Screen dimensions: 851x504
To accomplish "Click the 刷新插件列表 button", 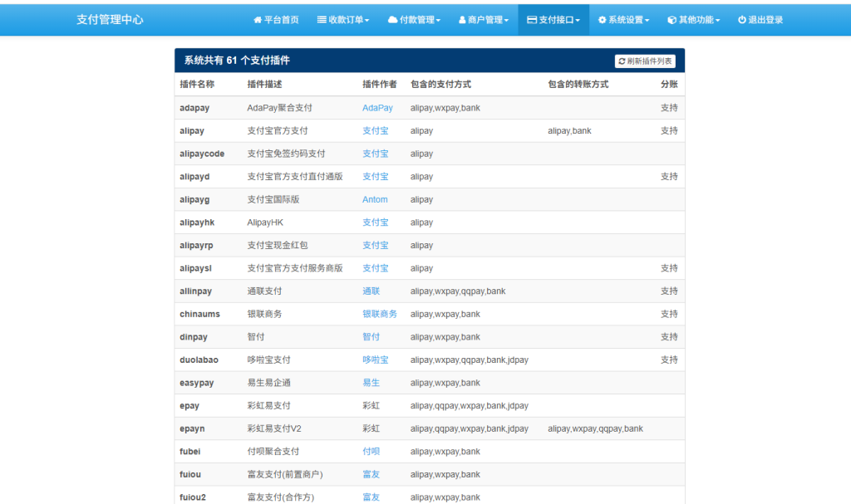I will tap(645, 61).
